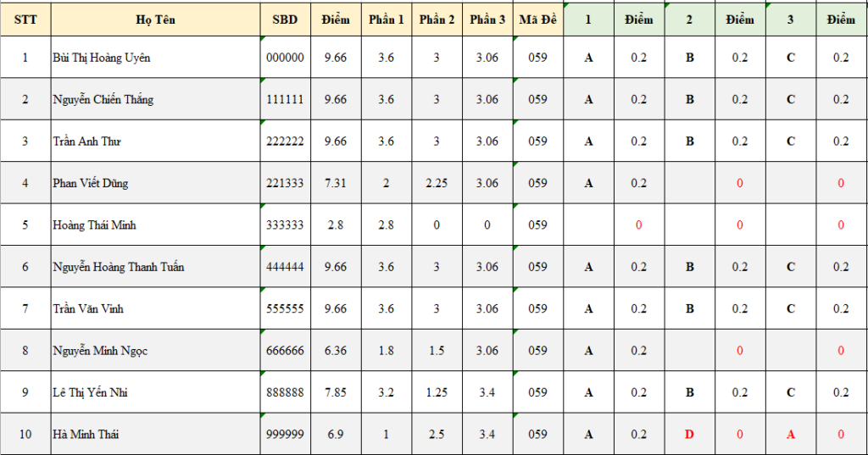Select the score 6.9 for Hà Minh Thái
The height and width of the screenshot is (455, 868).
[x=336, y=435]
